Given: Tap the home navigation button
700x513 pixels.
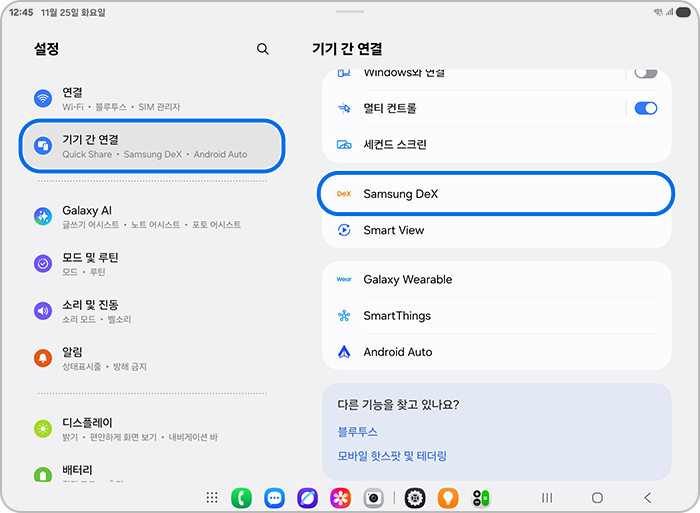Looking at the screenshot, I should [597, 497].
